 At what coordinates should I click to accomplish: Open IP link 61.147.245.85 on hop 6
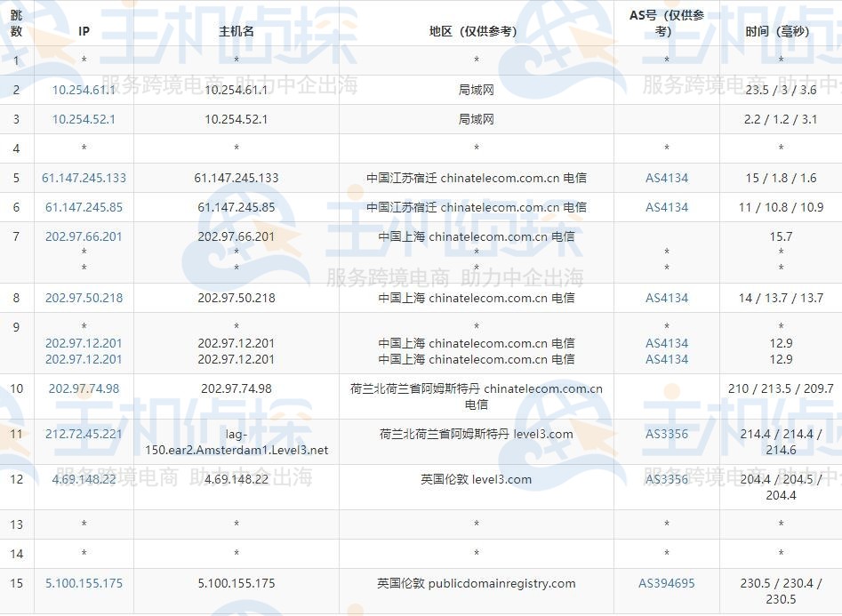pos(83,207)
